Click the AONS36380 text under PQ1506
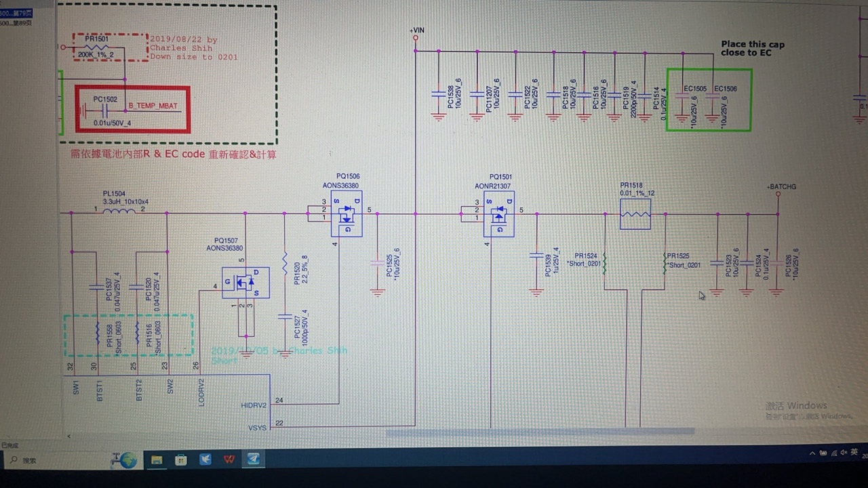Screen dimensions: 868x488 pos(340,185)
